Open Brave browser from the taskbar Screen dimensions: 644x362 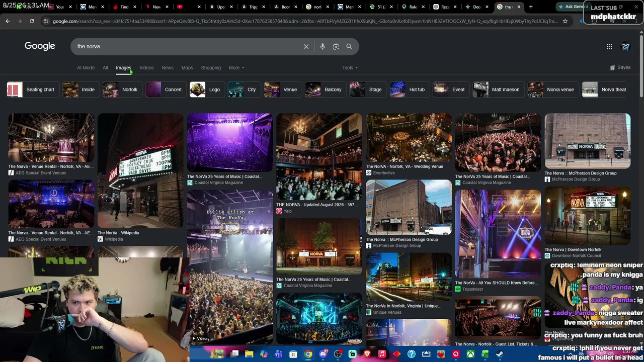[367, 354]
